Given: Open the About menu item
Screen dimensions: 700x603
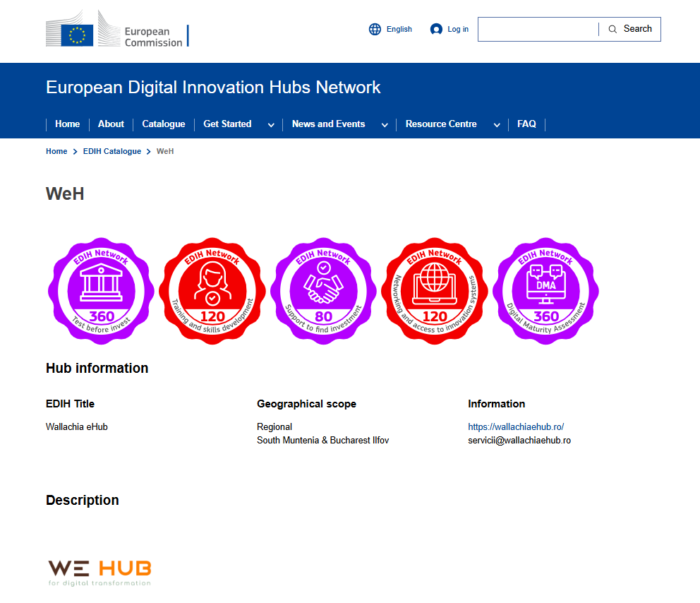Looking at the screenshot, I should (x=111, y=124).
